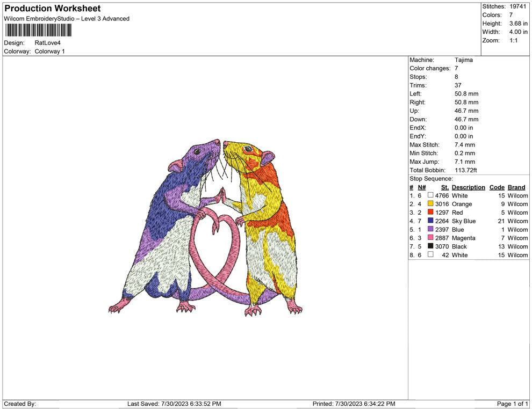
Task: Select the last White swatch, 42 stitches
Action: tap(430, 254)
